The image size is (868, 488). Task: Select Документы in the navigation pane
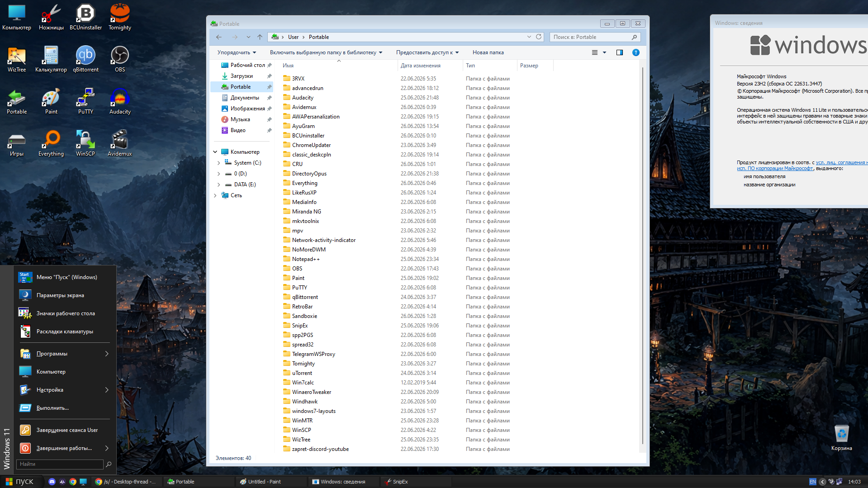(x=244, y=98)
